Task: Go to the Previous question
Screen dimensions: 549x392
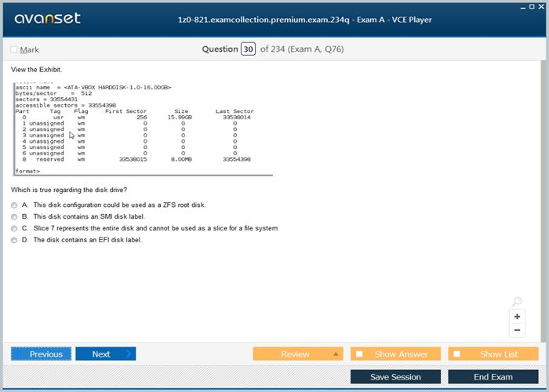Action: [42, 354]
